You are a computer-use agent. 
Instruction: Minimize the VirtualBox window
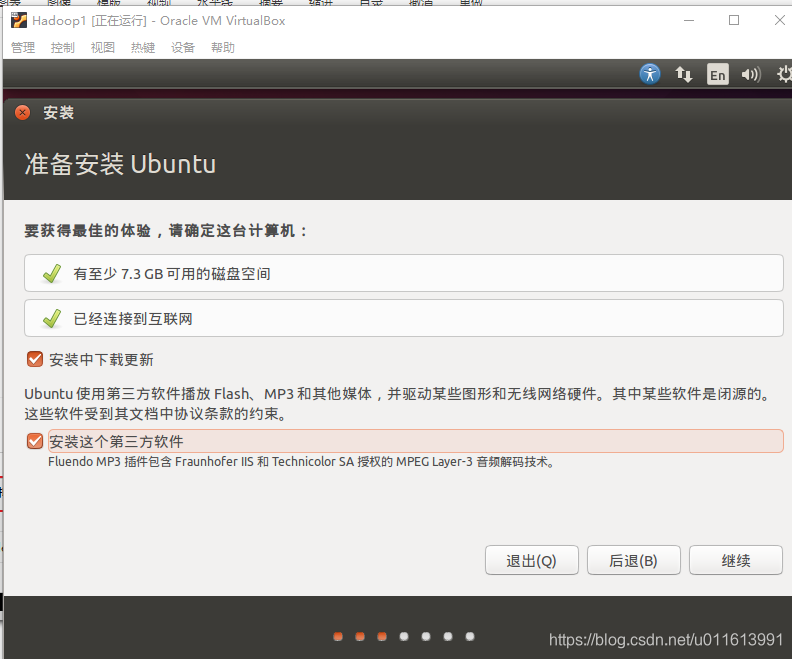point(689,20)
